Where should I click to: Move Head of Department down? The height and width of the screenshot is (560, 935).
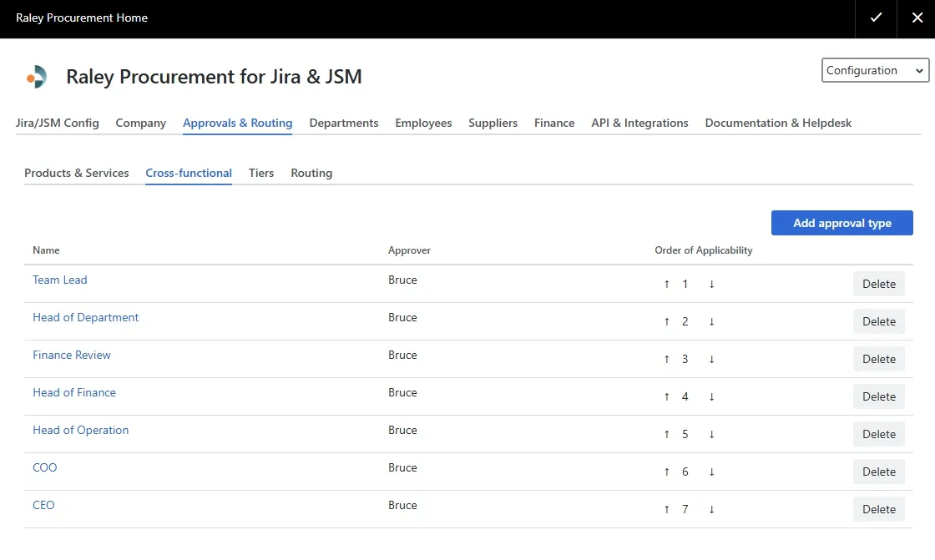711,321
